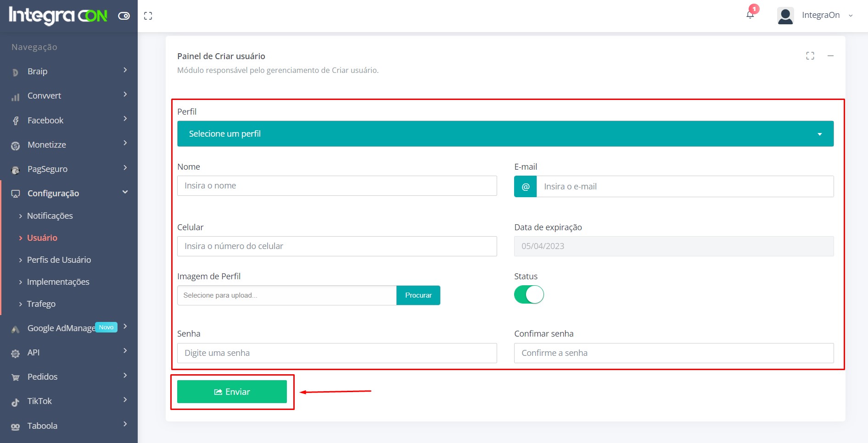Collapse the Criar usuário panel with minus icon
This screenshot has width=868, height=443.
(830, 56)
